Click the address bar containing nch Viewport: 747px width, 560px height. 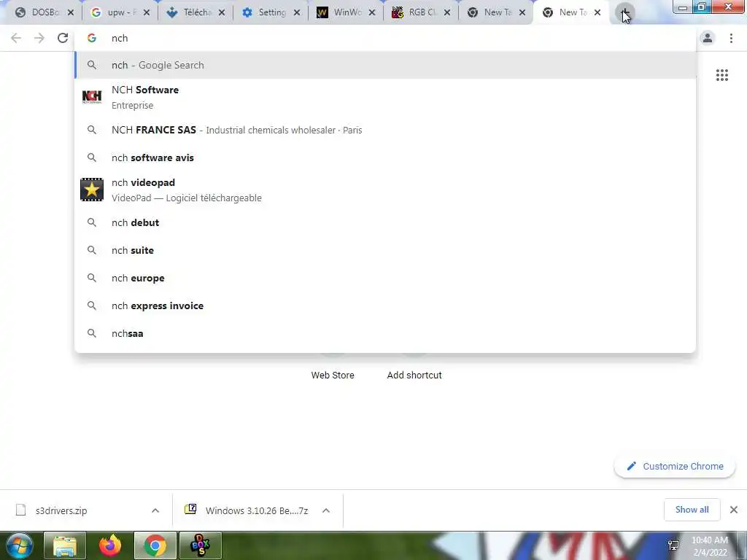(x=385, y=38)
